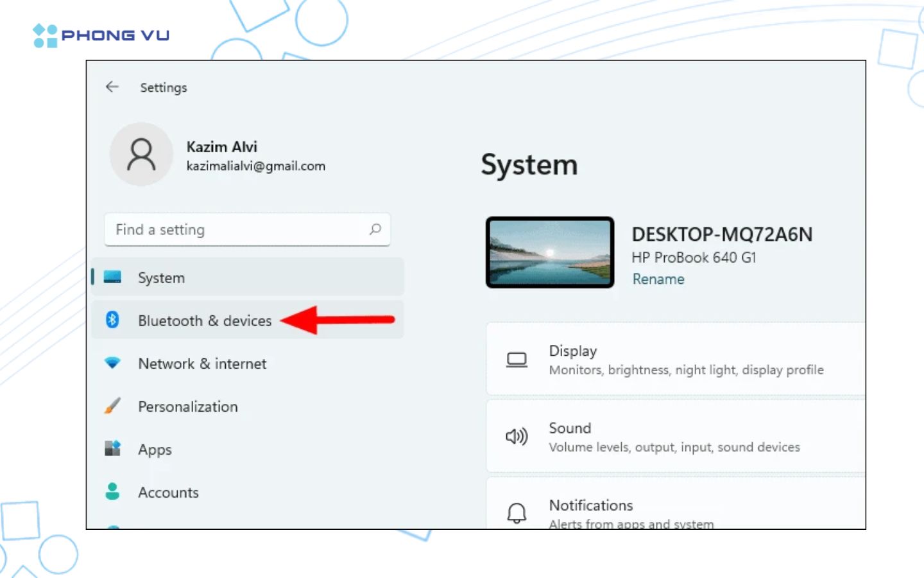
Task: Click the back arrow in Settings header
Action: pos(112,87)
